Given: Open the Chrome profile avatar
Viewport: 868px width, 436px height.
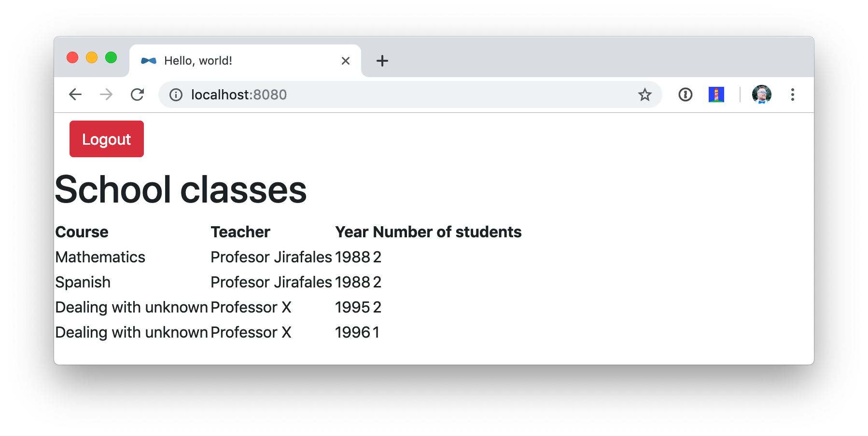Looking at the screenshot, I should [761, 95].
